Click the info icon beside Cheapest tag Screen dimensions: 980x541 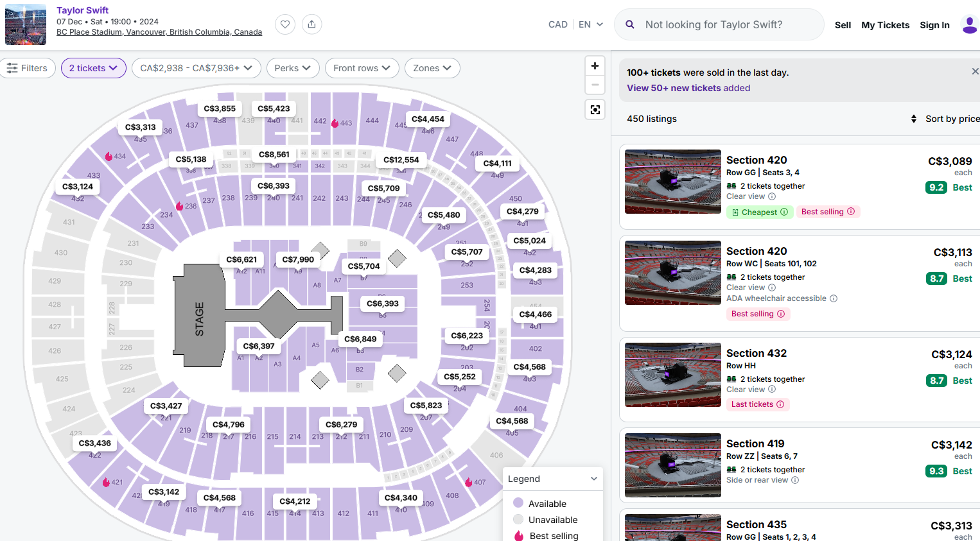click(784, 212)
